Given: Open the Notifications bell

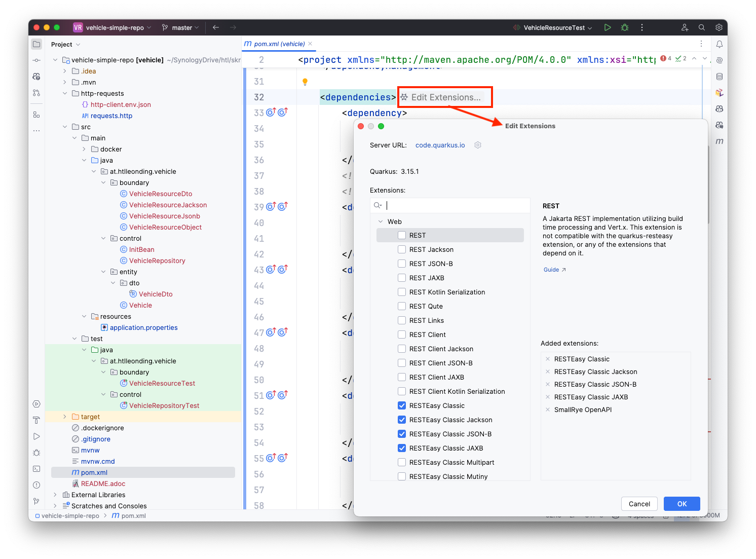Looking at the screenshot, I should [x=720, y=44].
